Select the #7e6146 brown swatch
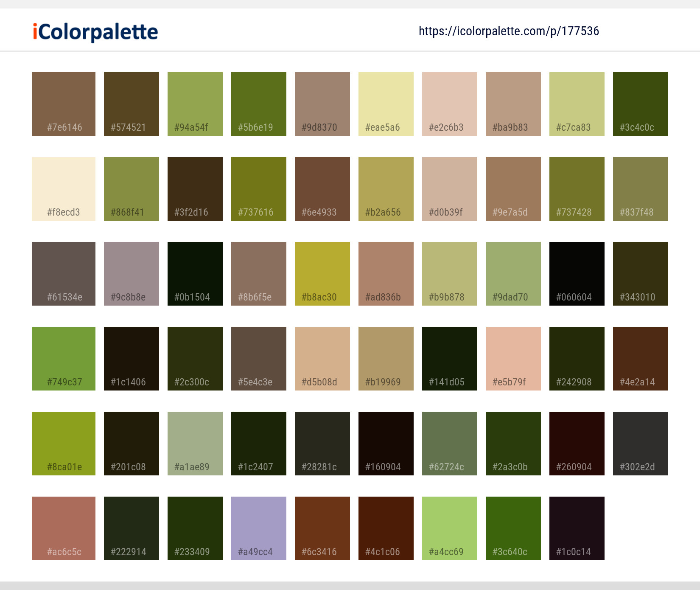The image size is (700, 590). tap(63, 104)
